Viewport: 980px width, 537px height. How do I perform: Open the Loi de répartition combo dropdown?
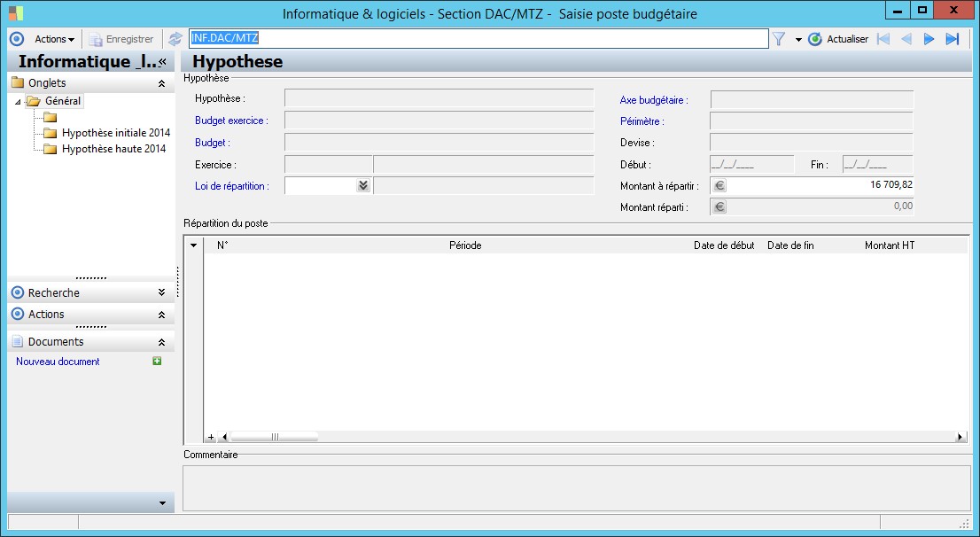pyautogui.click(x=363, y=186)
